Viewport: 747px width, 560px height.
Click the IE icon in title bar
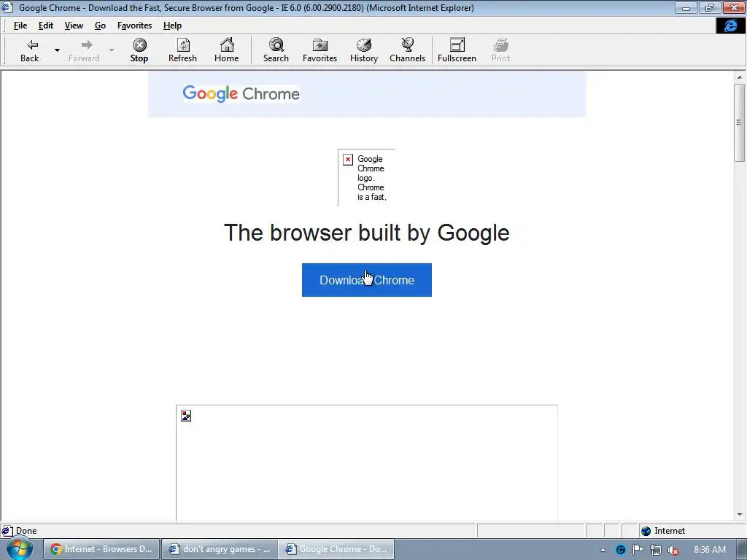click(7, 7)
